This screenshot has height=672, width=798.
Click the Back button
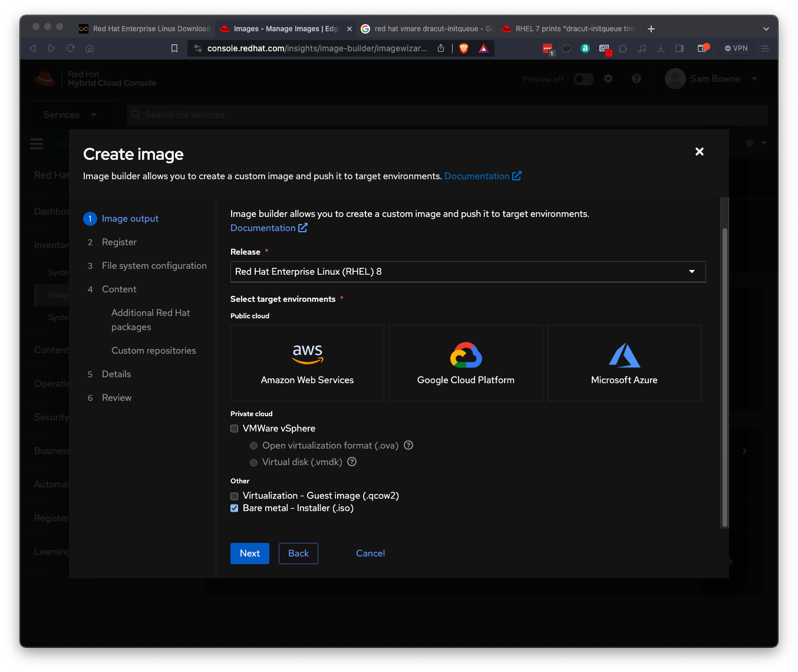pyautogui.click(x=298, y=554)
